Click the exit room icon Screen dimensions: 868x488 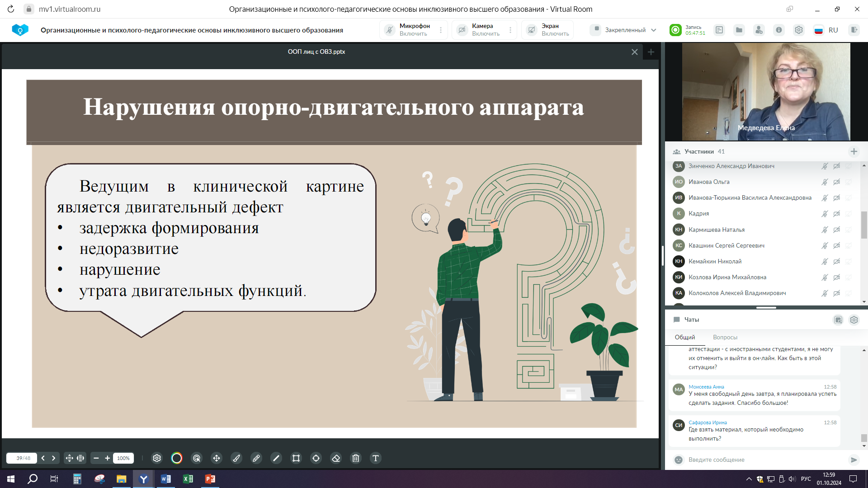[x=854, y=30]
